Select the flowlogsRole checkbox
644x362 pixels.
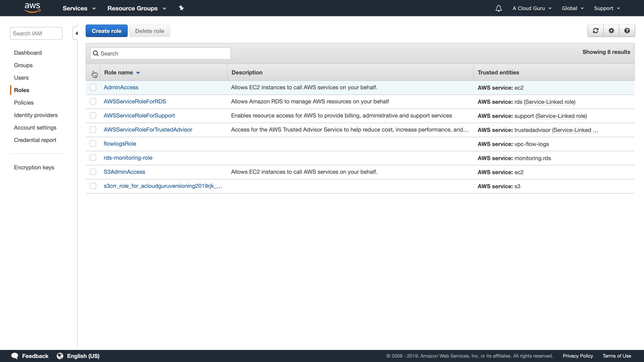[93, 144]
